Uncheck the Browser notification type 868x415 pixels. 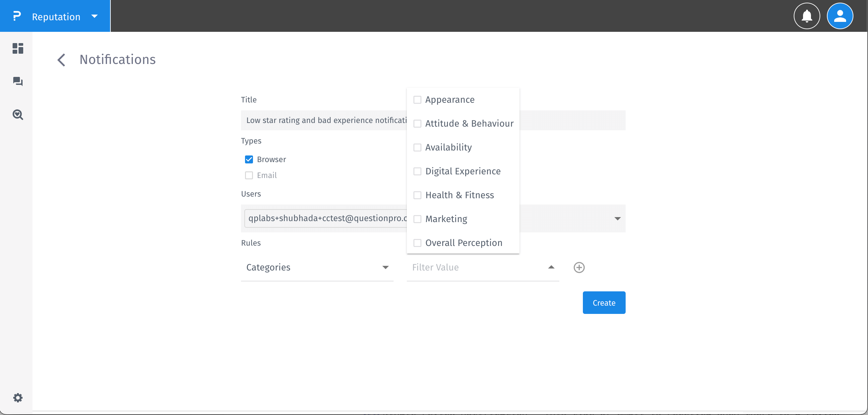249,159
